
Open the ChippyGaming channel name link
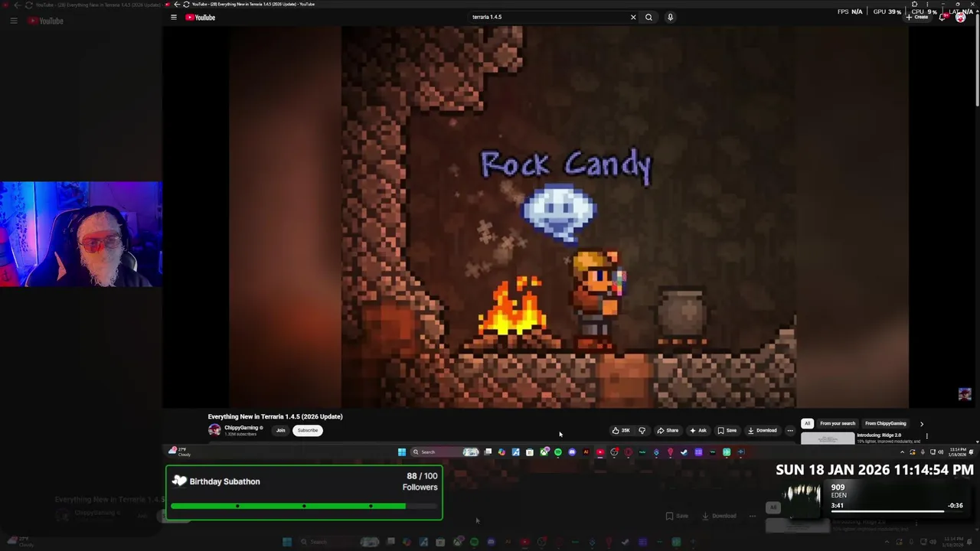point(241,428)
